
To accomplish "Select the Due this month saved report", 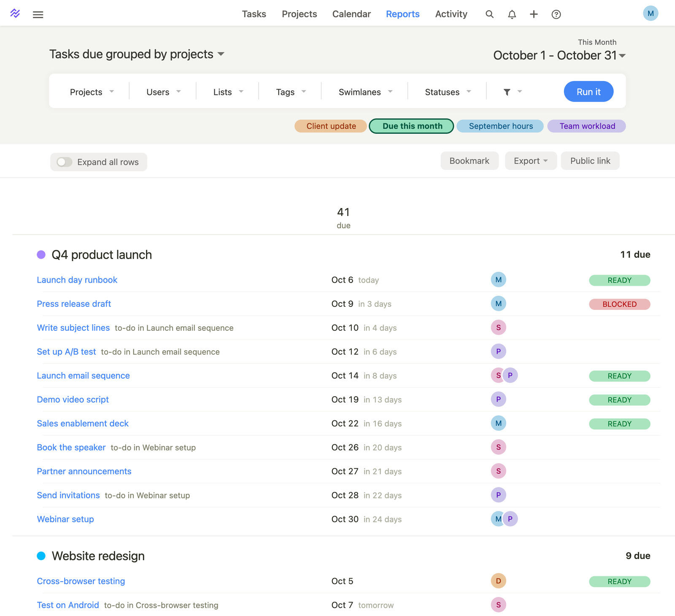I will point(412,126).
